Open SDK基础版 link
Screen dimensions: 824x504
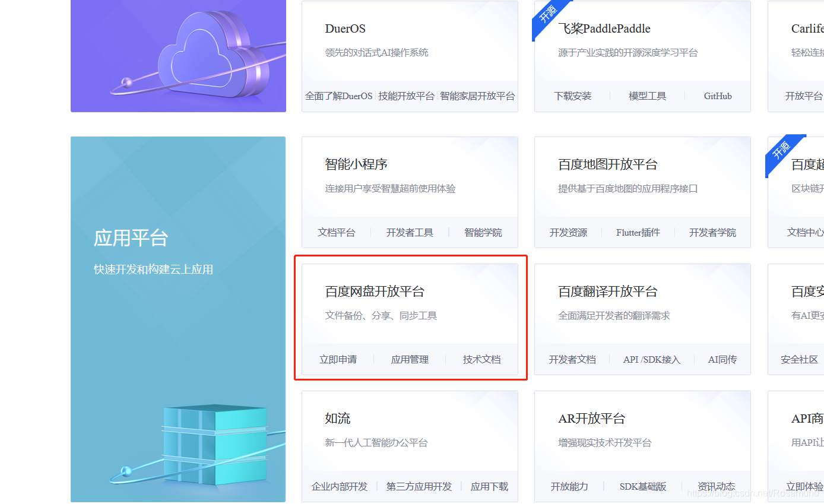643,487
